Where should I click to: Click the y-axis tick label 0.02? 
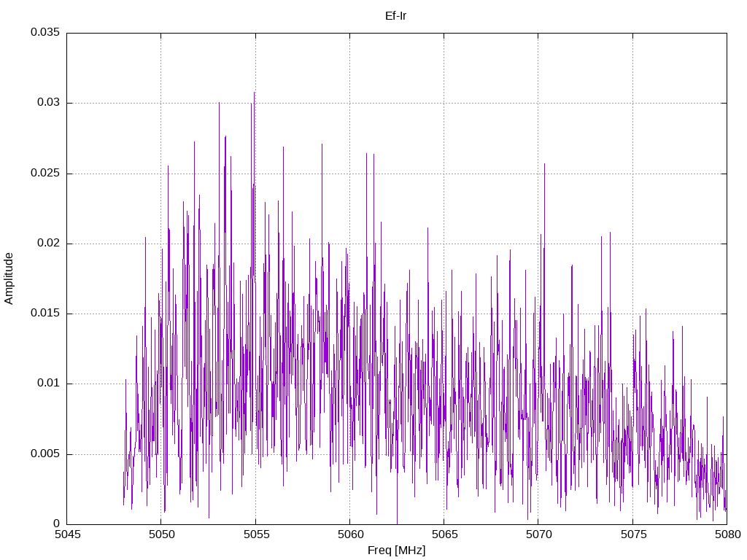(x=49, y=243)
